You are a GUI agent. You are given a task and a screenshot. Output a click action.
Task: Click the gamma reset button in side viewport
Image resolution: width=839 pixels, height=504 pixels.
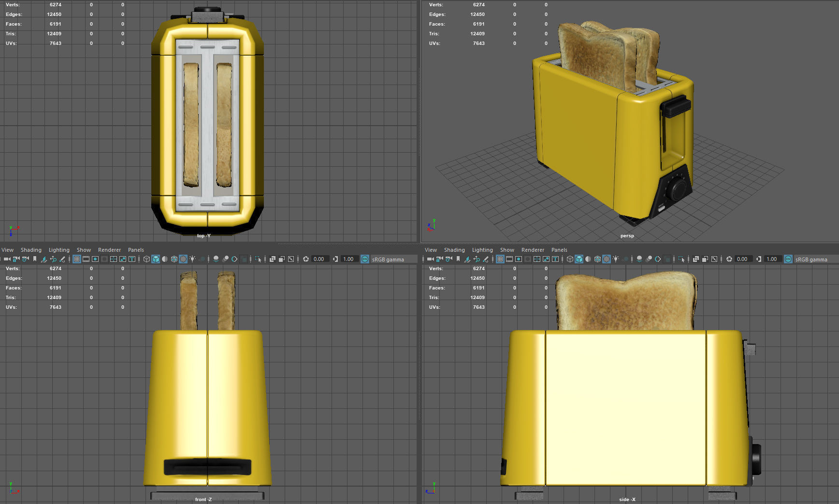coord(759,259)
